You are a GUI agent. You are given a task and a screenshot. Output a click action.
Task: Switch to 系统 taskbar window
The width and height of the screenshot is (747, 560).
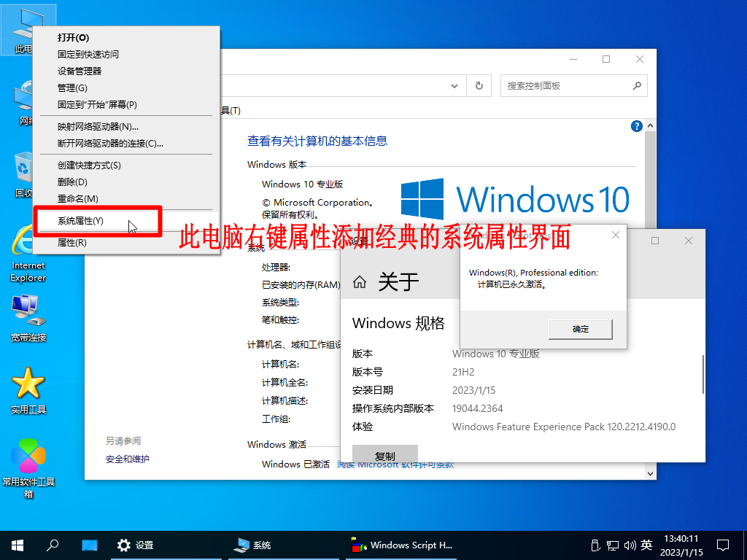click(x=283, y=545)
